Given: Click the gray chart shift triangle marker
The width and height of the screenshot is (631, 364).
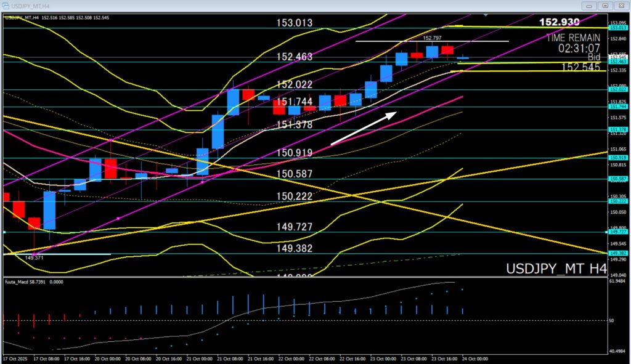Looking at the screenshot, I should tap(486, 15).
